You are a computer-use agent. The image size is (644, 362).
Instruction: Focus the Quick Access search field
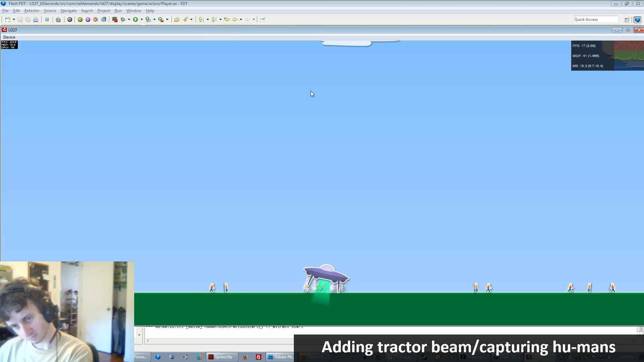tap(596, 19)
